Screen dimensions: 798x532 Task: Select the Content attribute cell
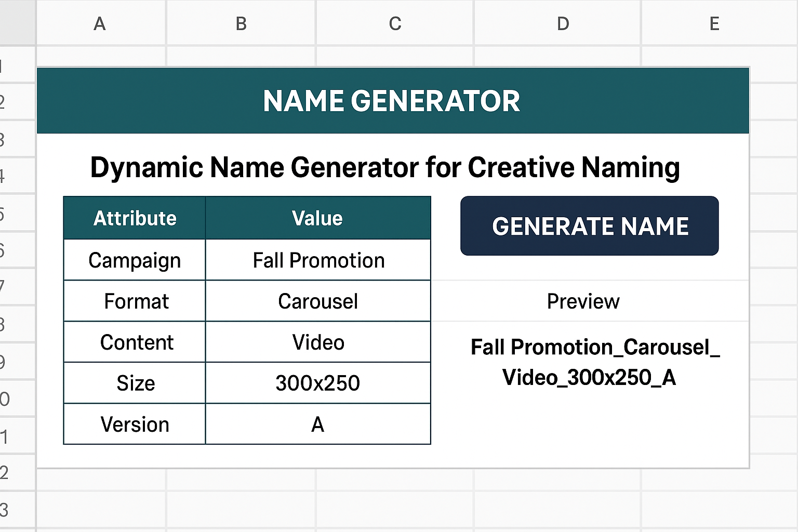(x=135, y=342)
